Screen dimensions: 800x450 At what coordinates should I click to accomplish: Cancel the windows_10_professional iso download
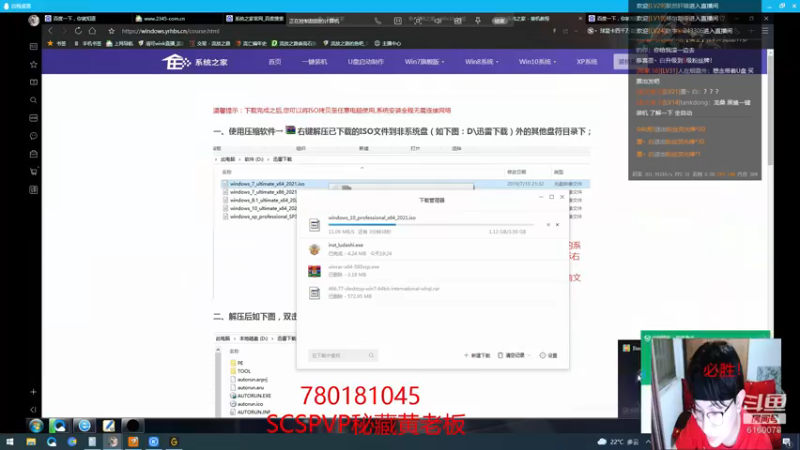coord(558,224)
